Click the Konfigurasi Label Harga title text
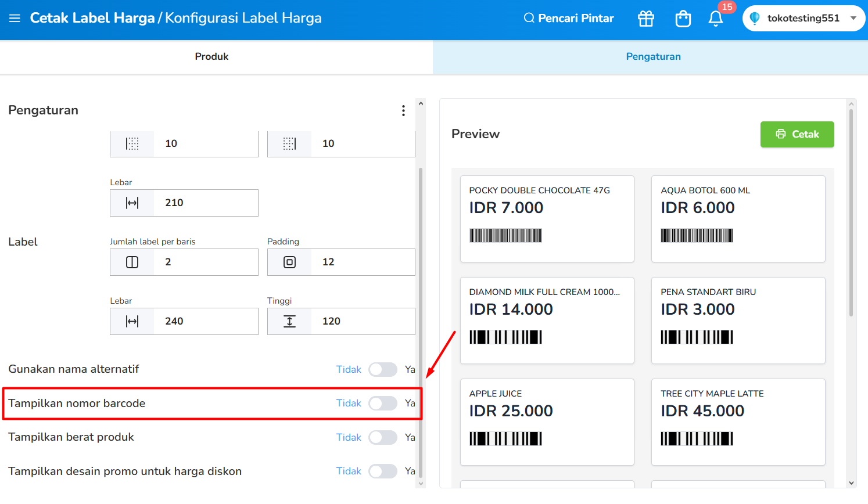The image size is (868, 504). 243,18
